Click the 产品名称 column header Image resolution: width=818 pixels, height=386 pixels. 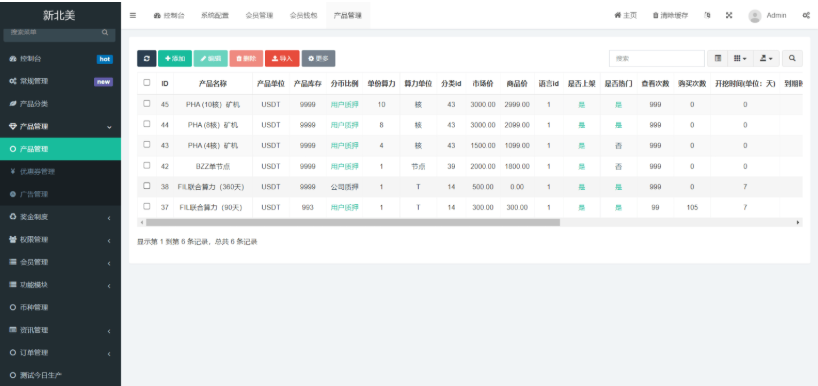tap(213, 83)
